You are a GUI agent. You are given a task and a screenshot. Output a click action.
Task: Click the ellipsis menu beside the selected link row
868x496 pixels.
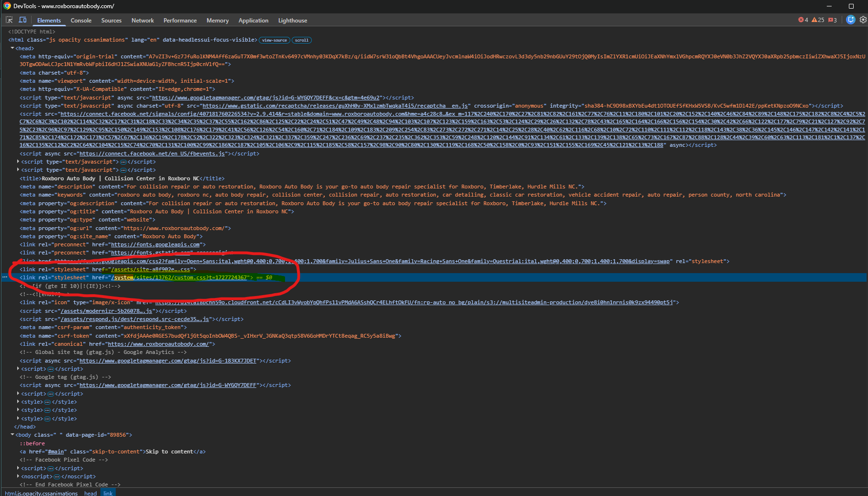(5, 277)
